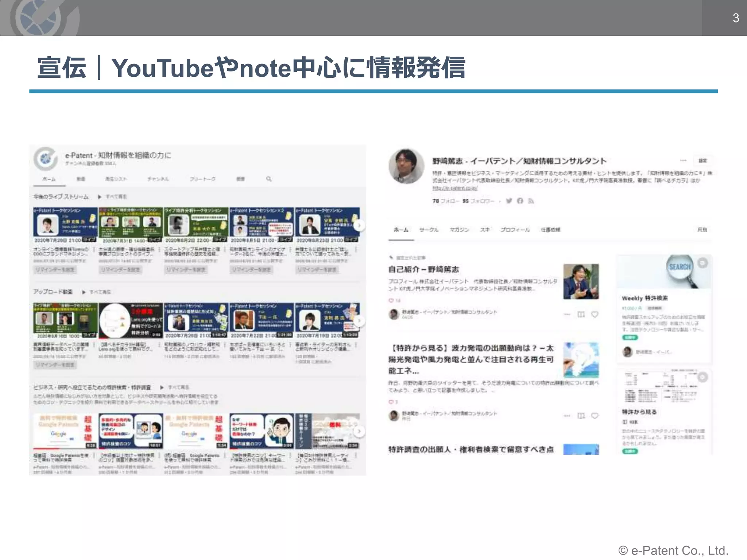Open the e-patent.co.jp link in the note bio
The width and height of the screenshot is (747, 560).
click(455, 188)
